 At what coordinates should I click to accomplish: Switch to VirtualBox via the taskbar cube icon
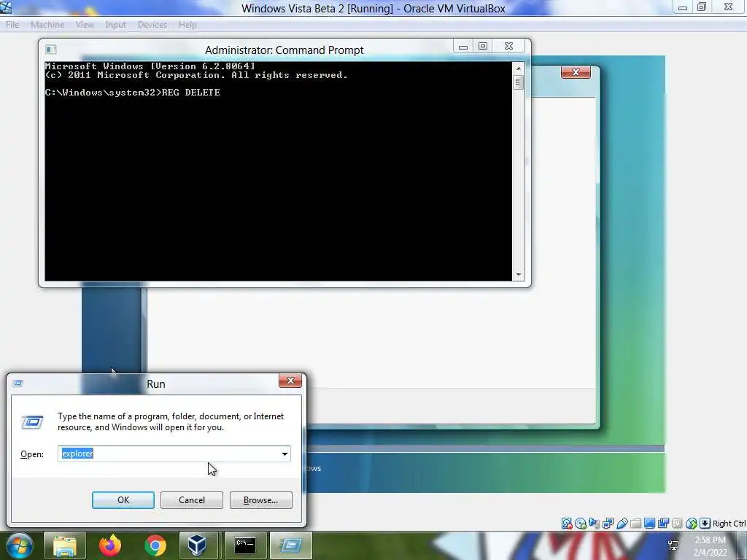coord(197,545)
